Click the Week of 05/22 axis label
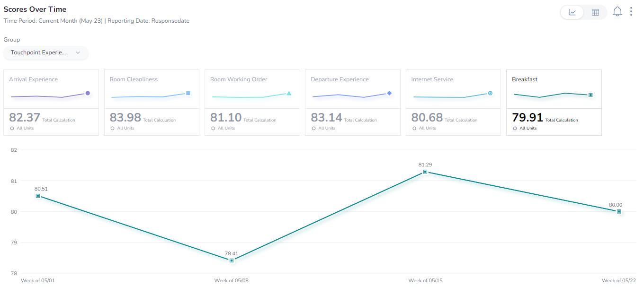This screenshot has height=295, width=644. pos(619,280)
